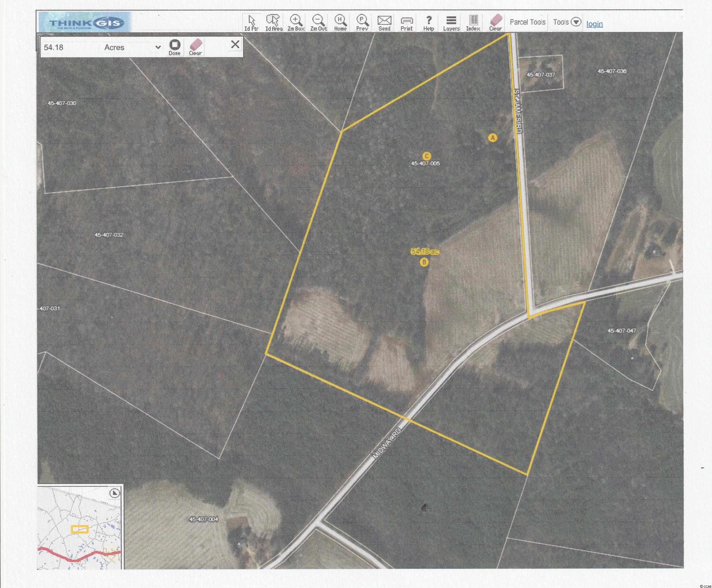Close the measurement panel
Screen dimensions: 712x588
click(x=235, y=44)
